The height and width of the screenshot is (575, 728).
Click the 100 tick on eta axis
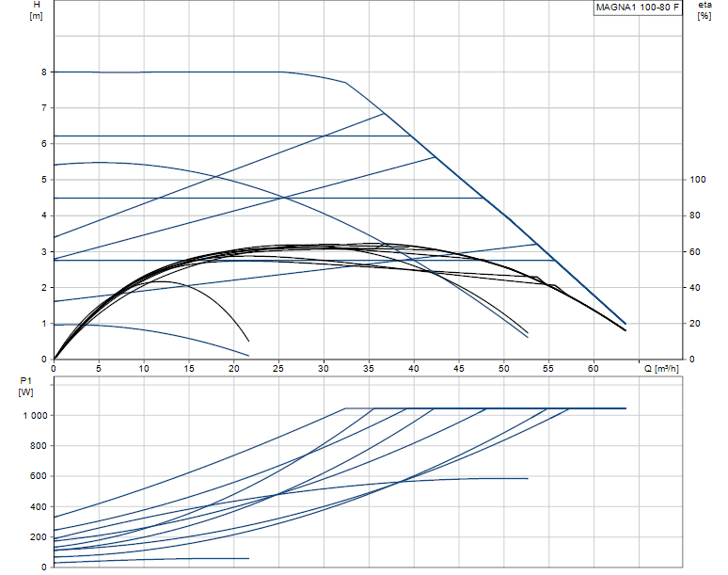pos(697,180)
